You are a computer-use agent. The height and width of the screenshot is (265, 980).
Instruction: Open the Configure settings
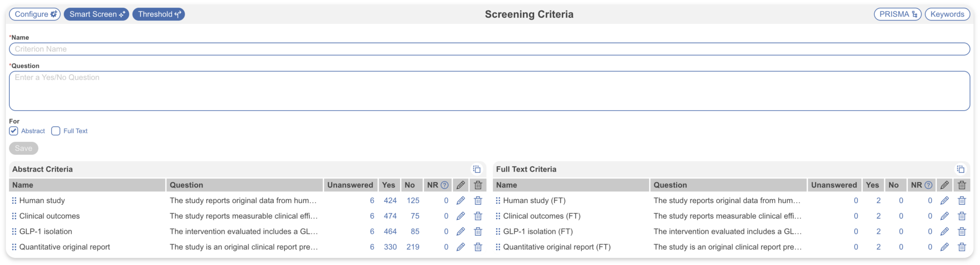[35, 14]
